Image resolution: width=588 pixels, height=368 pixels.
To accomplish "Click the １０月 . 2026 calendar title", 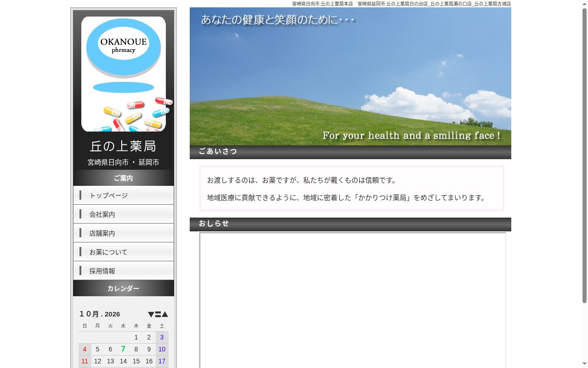I will (99, 314).
